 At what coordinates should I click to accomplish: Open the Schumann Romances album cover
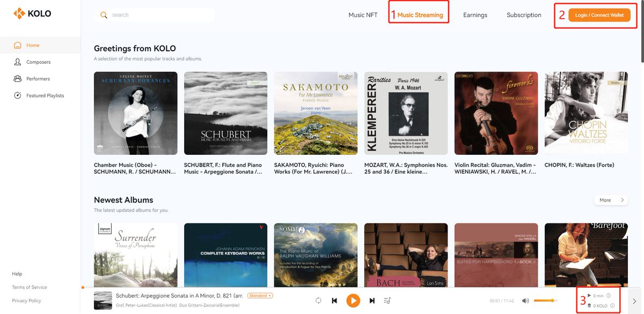click(x=136, y=113)
